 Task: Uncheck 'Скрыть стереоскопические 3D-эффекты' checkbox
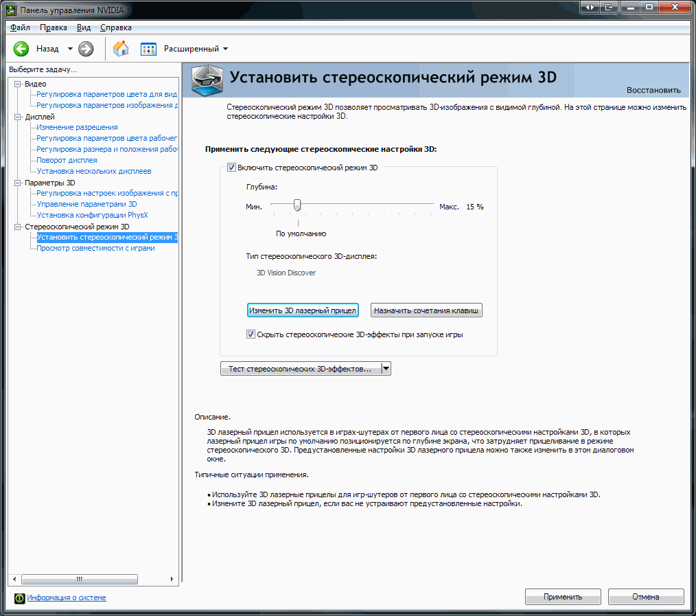click(251, 334)
